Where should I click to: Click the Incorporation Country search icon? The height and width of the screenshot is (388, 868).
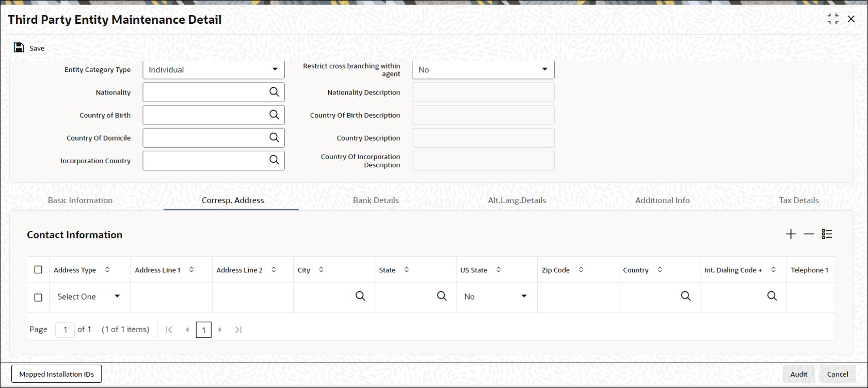(274, 160)
